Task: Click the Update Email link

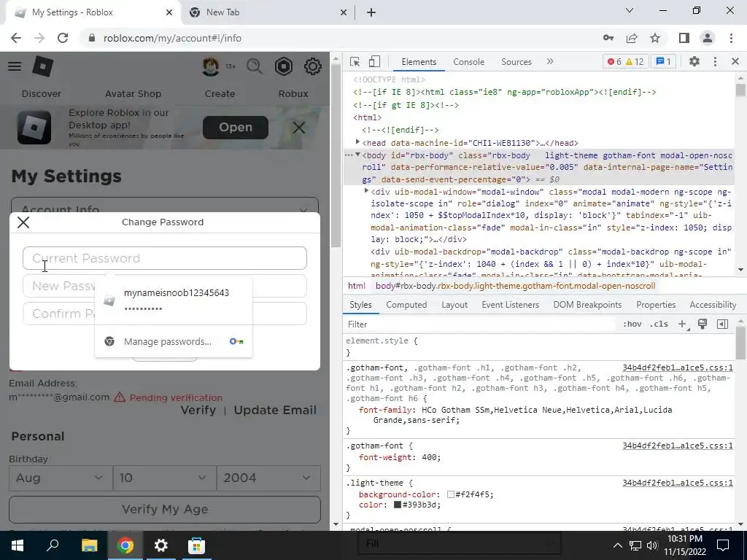Action: (275, 411)
